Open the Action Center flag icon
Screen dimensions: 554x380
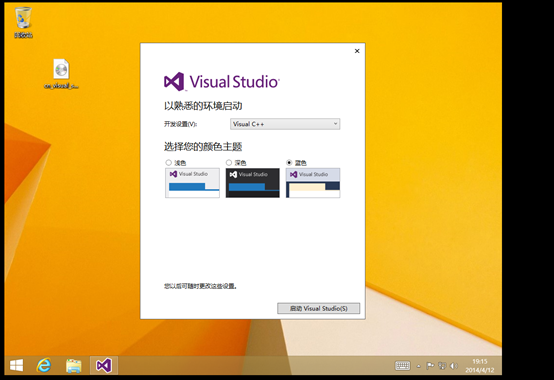tap(430, 366)
